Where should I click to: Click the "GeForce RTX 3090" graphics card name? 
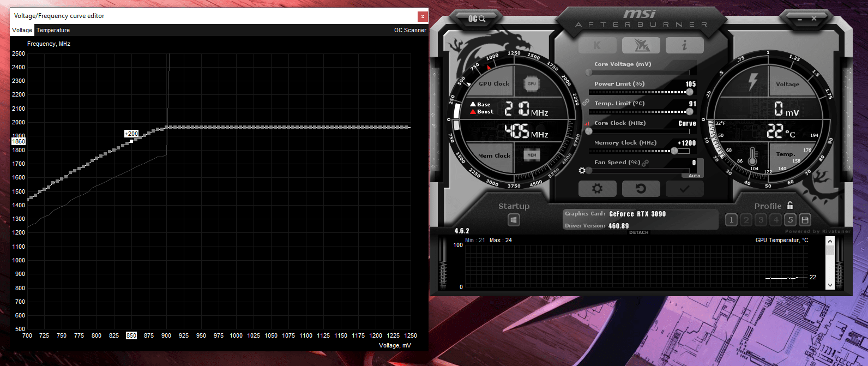(x=637, y=214)
